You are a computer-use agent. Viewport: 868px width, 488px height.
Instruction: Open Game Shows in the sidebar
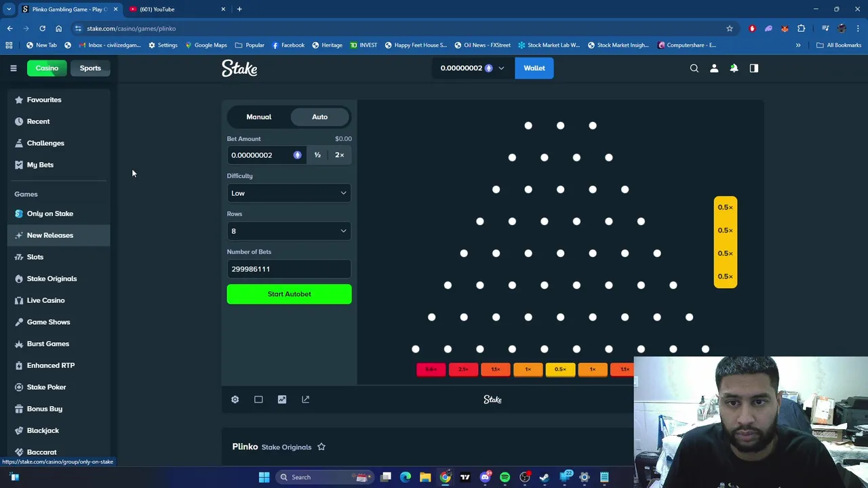(x=58, y=322)
